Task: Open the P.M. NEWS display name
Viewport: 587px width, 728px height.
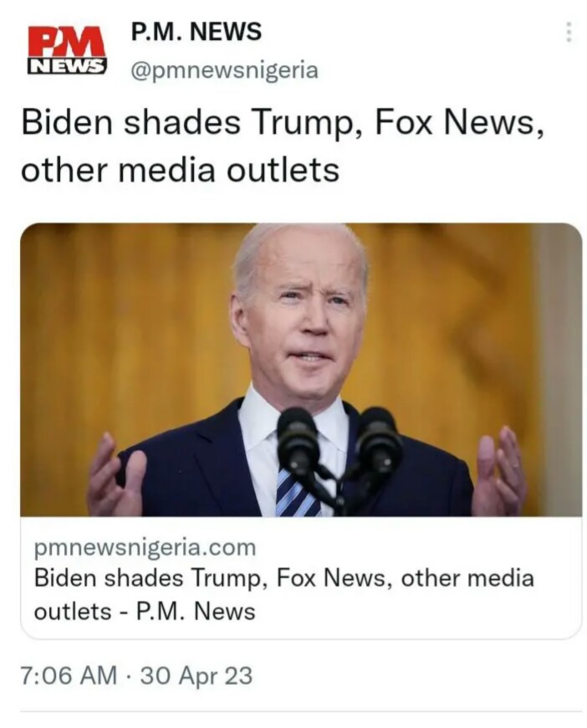Action: 197,32
